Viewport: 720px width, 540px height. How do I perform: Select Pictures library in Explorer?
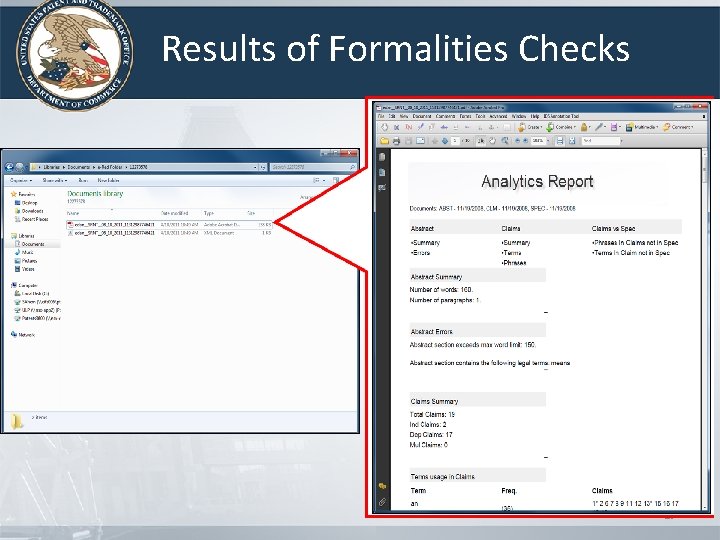click(x=26, y=261)
